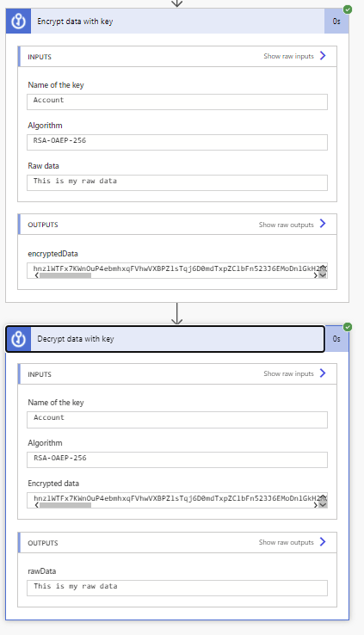Viewport: 364px width, 635px height.
Task: Click the chevron next to Decrypt Show raw inputs
Action: pyautogui.click(x=323, y=373)
